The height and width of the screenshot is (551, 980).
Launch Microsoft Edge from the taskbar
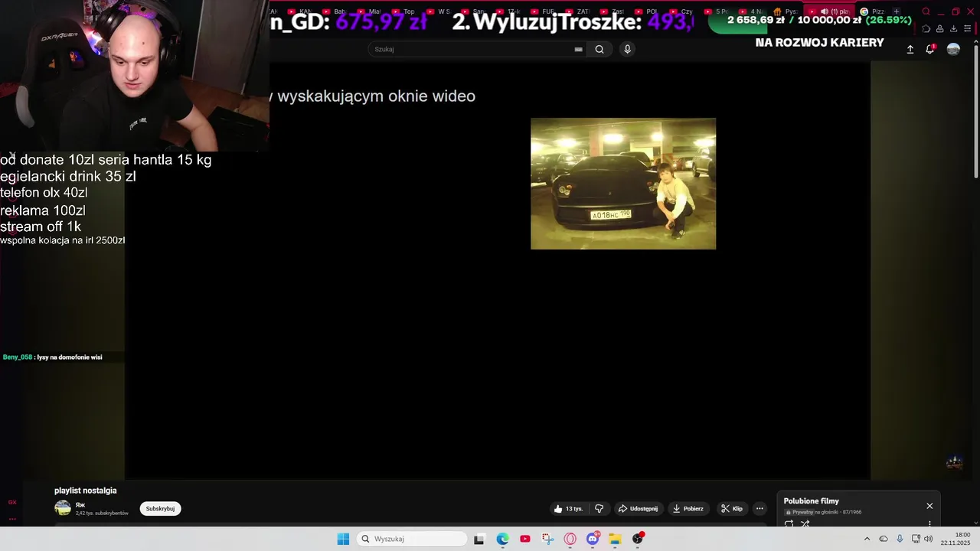(502, 539)
